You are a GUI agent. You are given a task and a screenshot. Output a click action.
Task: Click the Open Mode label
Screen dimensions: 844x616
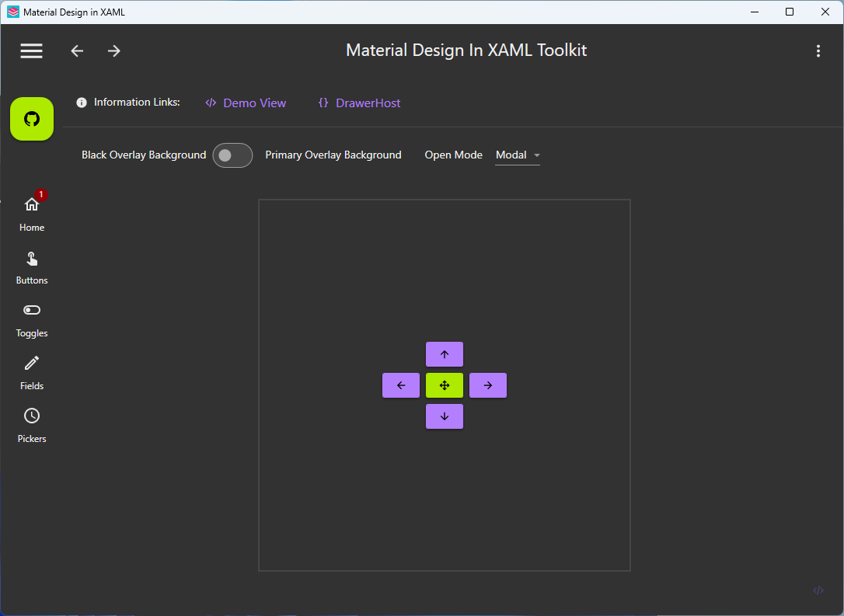(453, 155)
